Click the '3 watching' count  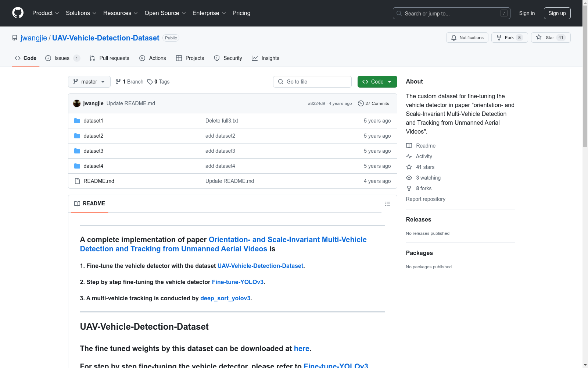coord(428,178)
